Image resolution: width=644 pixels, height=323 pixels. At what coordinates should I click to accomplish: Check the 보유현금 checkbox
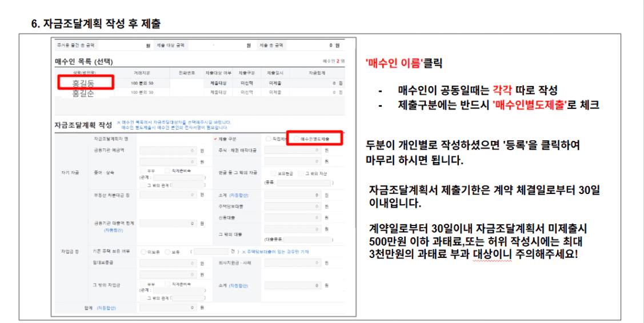click(273, 172)
